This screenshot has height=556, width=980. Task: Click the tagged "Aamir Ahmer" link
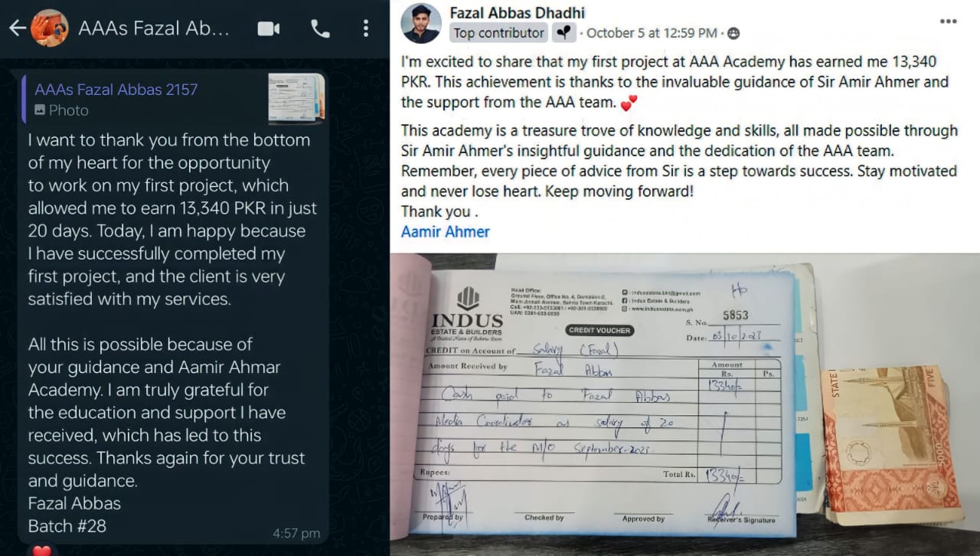pyautogui.click(x=445, y=231)
